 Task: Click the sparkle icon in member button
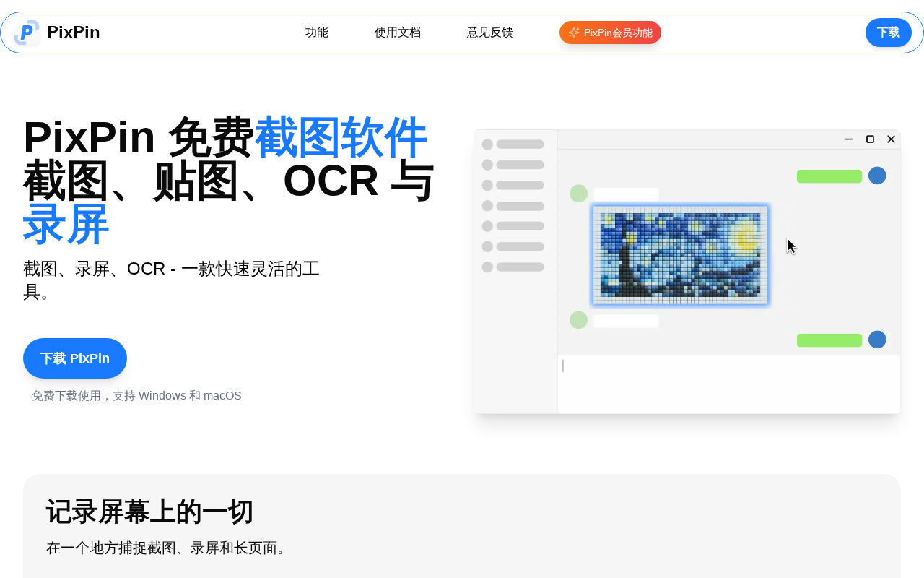[x=574, y=33]
